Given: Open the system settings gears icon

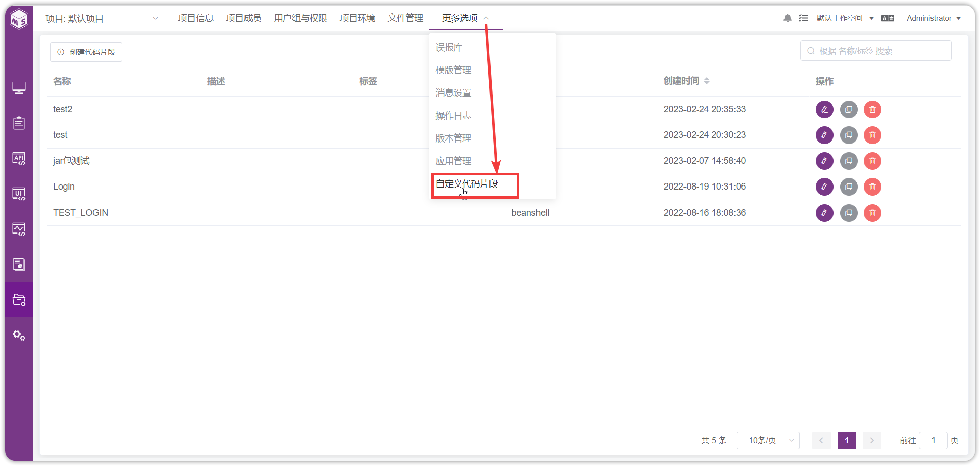Looking at the screenshot, I should 19,335.
